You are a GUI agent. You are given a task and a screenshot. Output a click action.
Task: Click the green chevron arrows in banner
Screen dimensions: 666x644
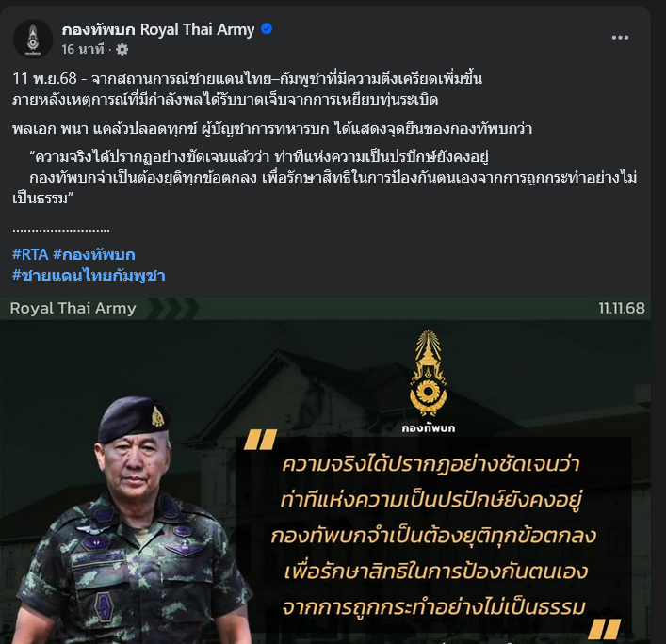(173, 308)
